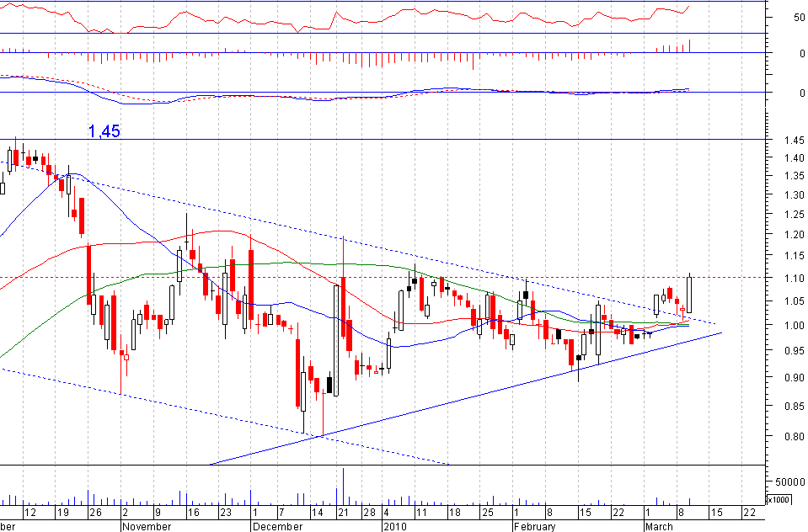Select the "23" date label in November
The image size is (808, 532).
pyautogui.click(x=226, y=513)
